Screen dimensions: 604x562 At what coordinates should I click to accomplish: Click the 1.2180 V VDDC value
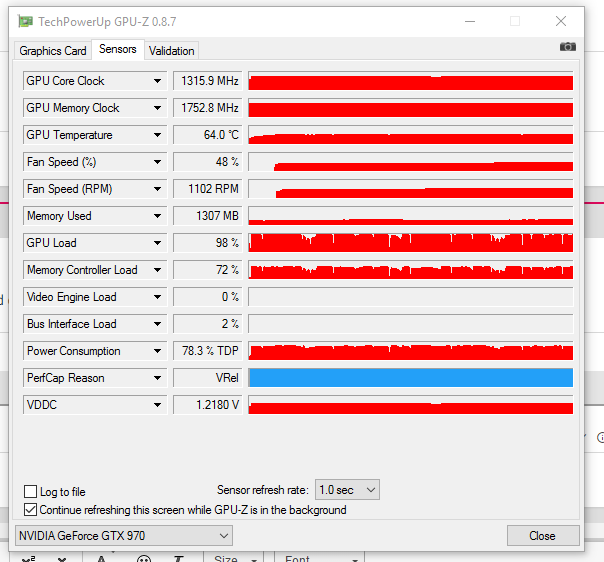pos(208,405)
